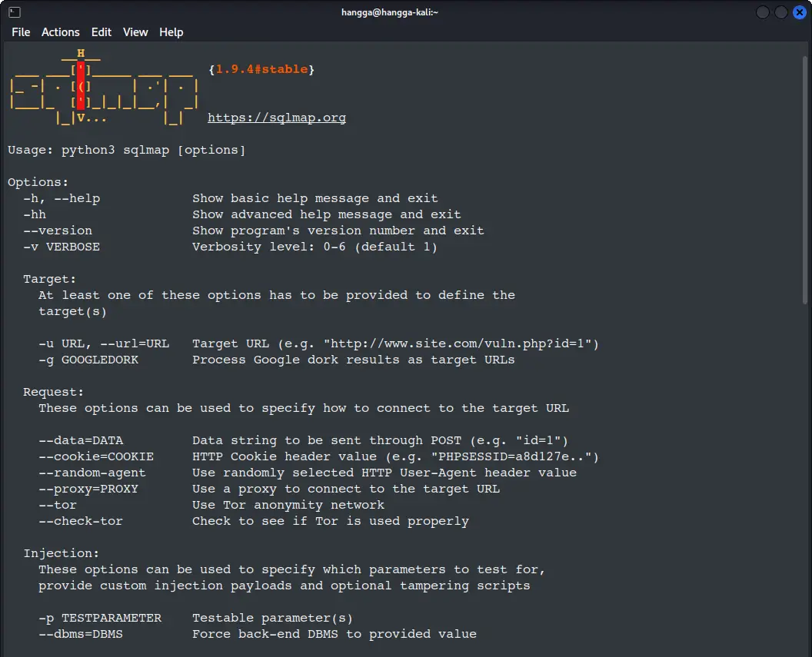Open the https://sqlmap.org link

[x=277, y=118]
